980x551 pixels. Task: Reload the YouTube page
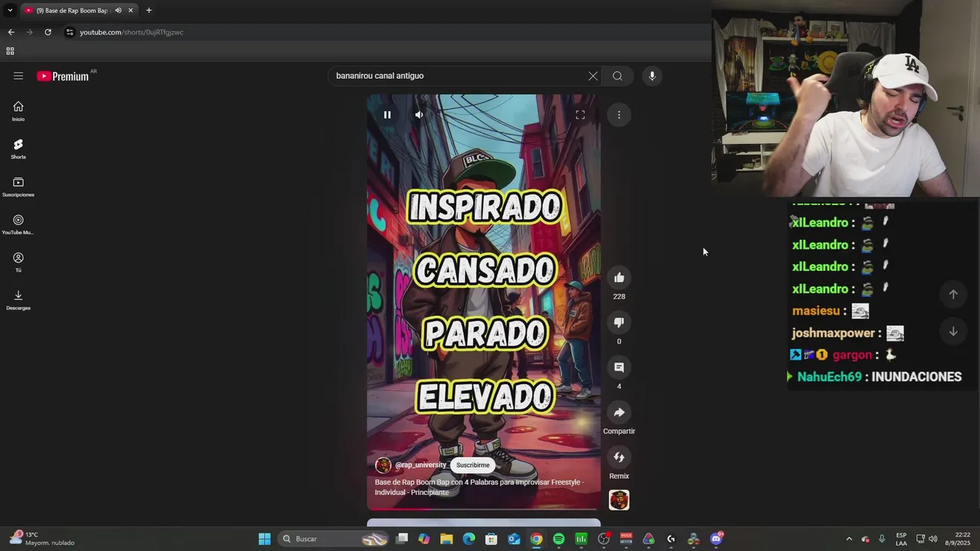pos(47,32)
